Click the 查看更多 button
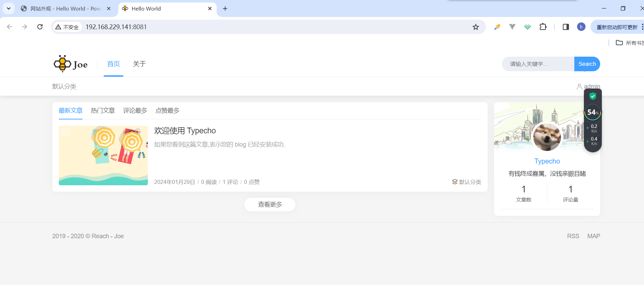 (270, 205)
